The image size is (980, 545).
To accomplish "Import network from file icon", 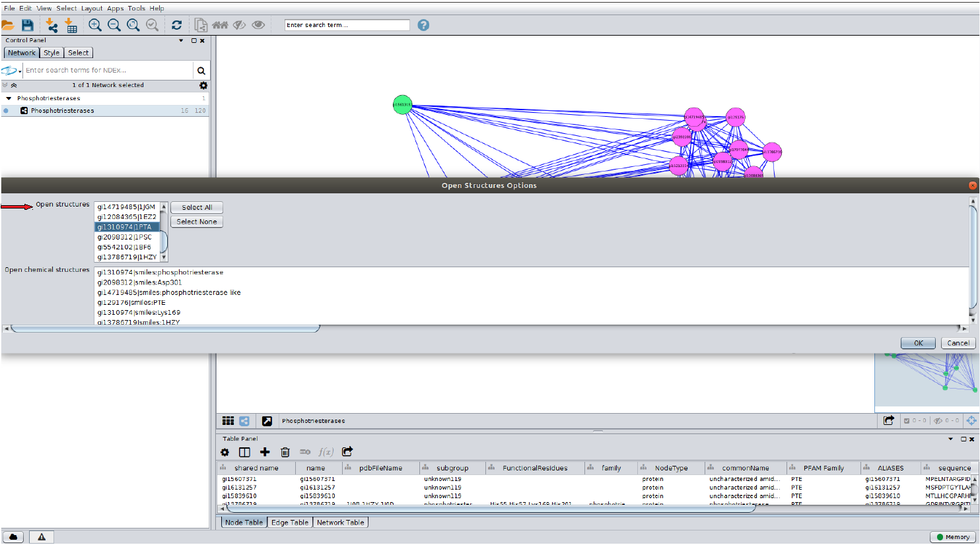I will tap(51, 25).
